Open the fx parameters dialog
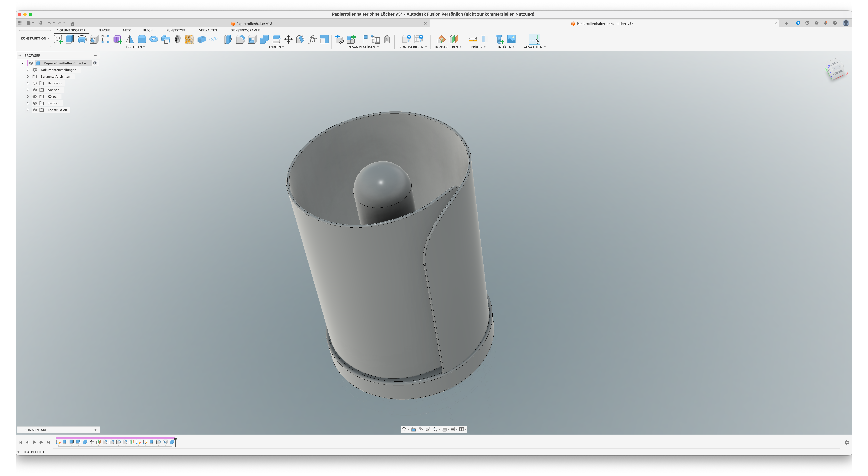This screenshot has width=868, height=476. click(x=312, y=39)
